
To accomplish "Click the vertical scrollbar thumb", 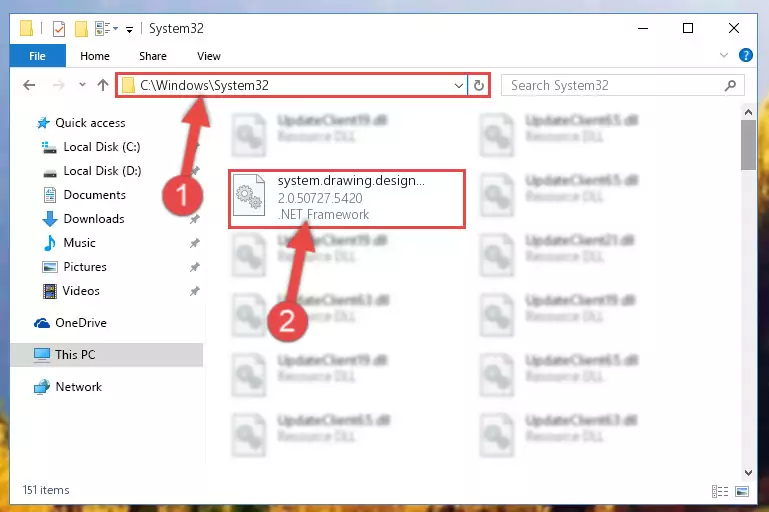I will [748, 145].
